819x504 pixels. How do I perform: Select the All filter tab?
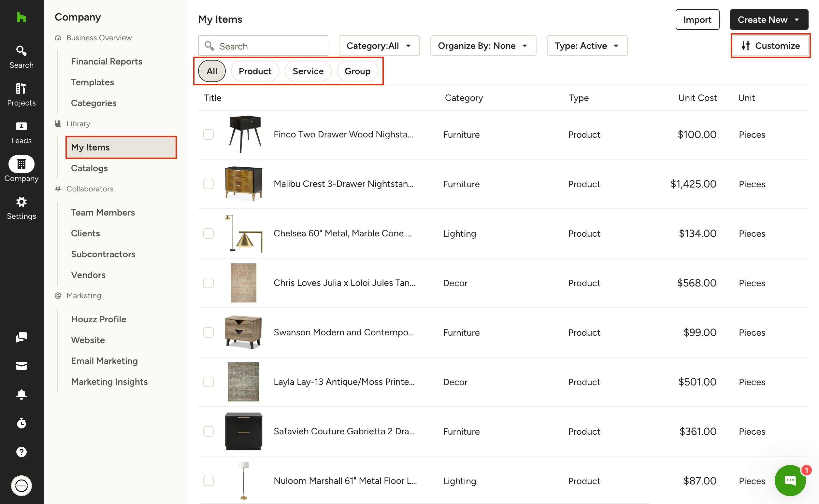(212, 71)
